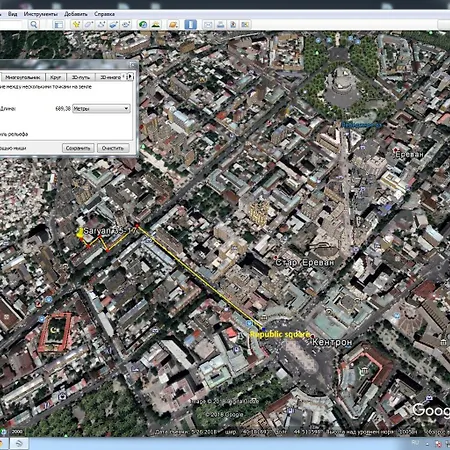Open the Вид menu
The height and width of the screenshot is (450, 450).
[x=12, y=14]
